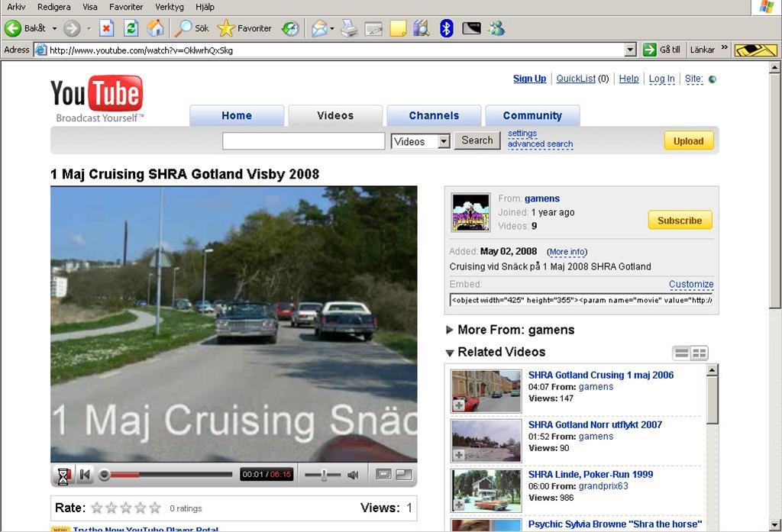The height and width of the screenshot is (532, 782).
Task: Add SHRA Linde Poker-Run to QuickList
Action: coord(459,505)
